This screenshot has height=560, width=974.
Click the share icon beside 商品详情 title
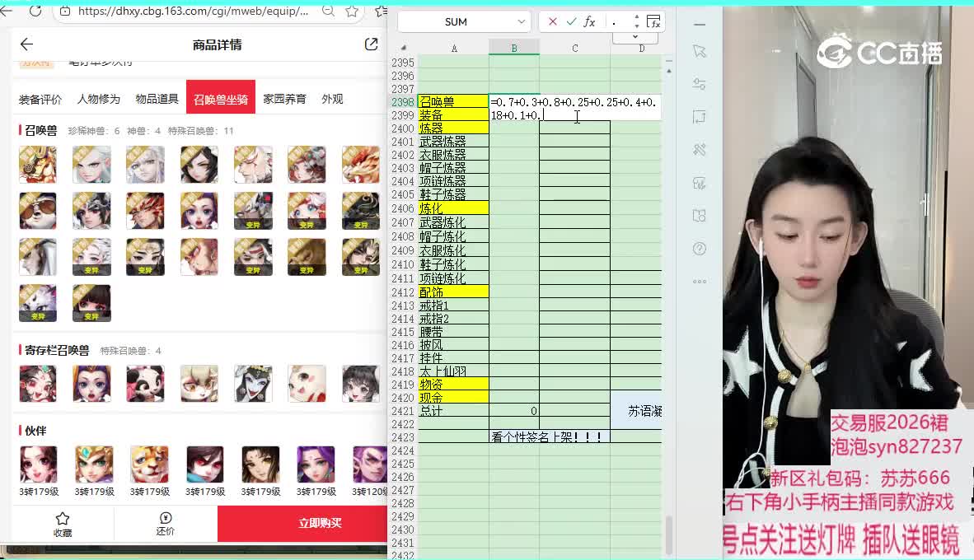tap(371, 44)
